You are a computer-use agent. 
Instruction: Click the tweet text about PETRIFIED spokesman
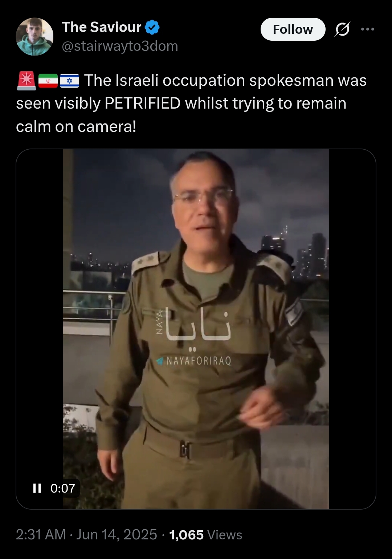click(191, 104)
